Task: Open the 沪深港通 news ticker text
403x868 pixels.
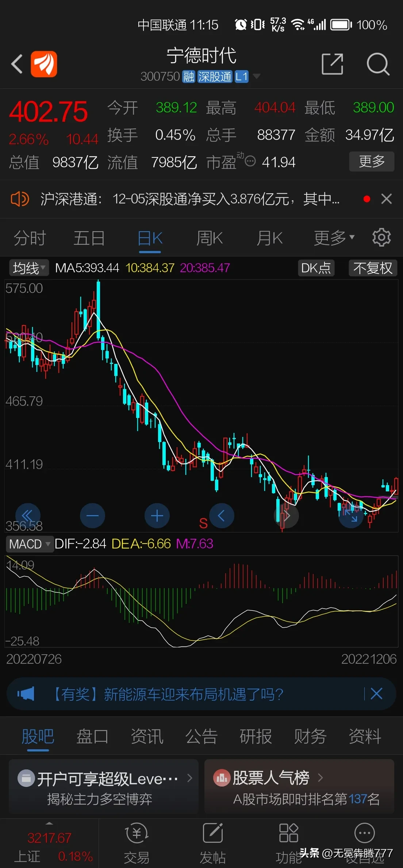Action: coord(190,199)
